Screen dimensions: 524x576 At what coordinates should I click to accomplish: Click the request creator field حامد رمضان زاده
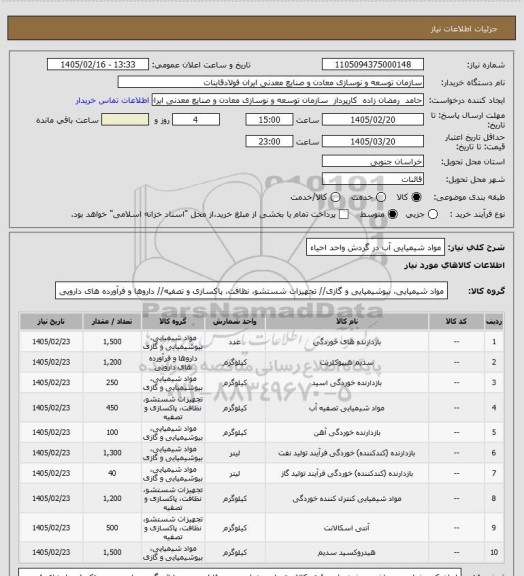tap(288, 100)
